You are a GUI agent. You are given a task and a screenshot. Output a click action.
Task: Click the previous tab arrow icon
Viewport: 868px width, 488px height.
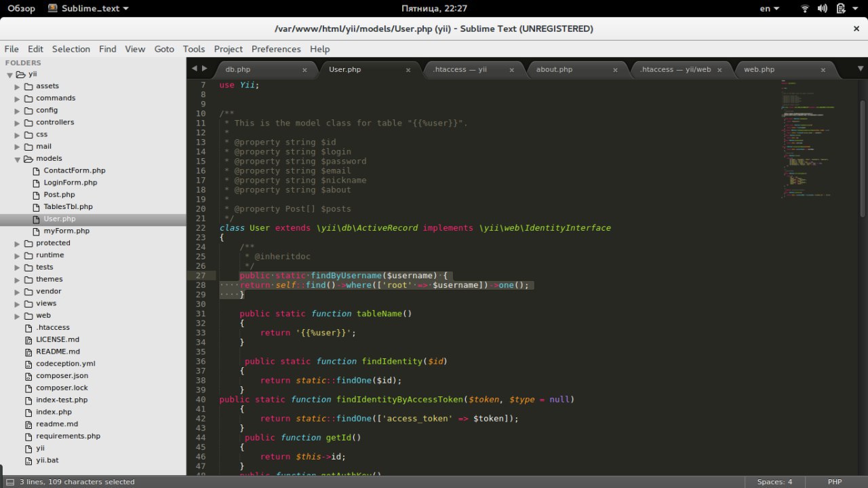pyautogui.click(x=194, y=69)
